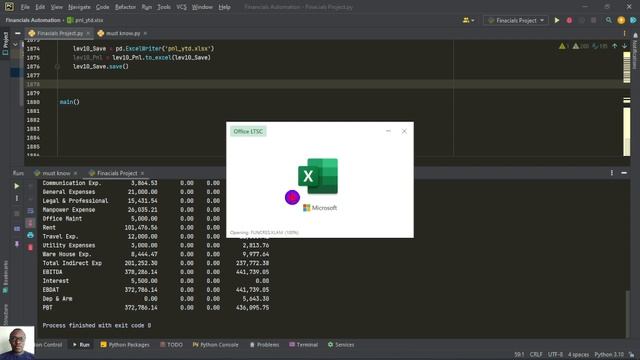Click the Excel logo in the Office splash screen
Viewport: 640px width, 360px height.
(x=318, y=176)
